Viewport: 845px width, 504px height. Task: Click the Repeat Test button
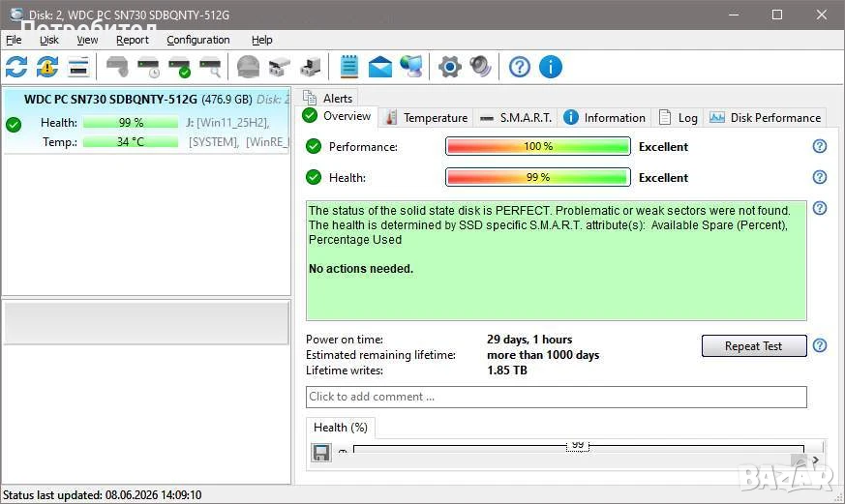coord(753,346)
